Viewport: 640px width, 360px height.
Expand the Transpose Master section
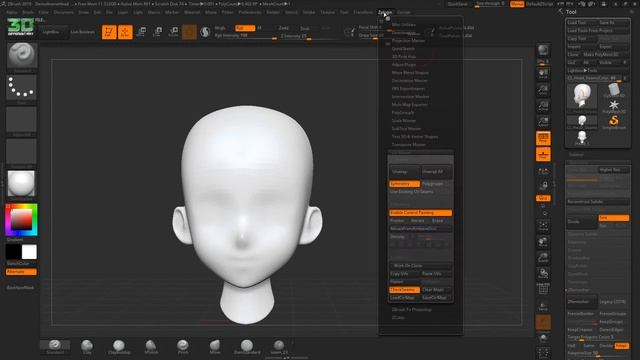[x=409, y=144]
